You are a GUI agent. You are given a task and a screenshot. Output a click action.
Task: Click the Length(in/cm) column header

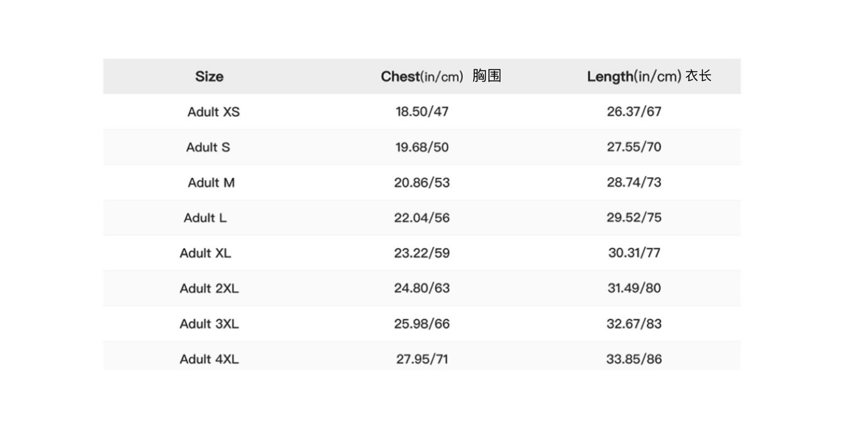pos(649,76)
